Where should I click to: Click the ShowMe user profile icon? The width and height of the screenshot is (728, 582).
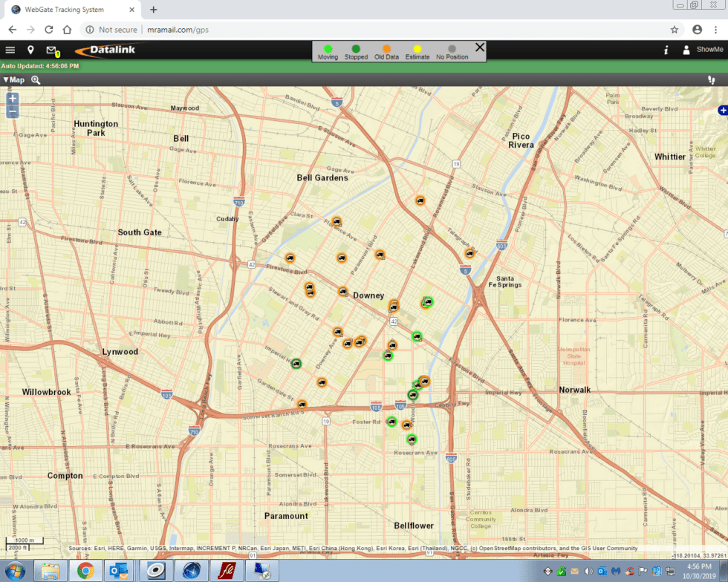tap(685, 50)
